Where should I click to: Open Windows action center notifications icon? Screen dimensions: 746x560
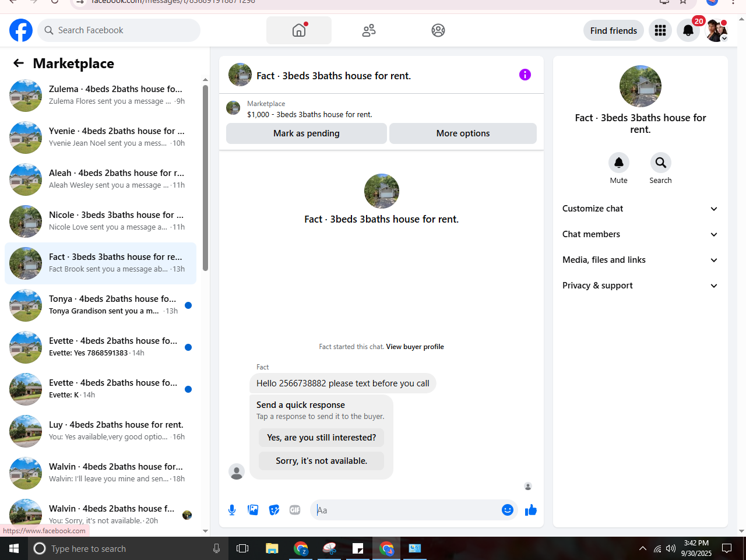click(727, 548)
